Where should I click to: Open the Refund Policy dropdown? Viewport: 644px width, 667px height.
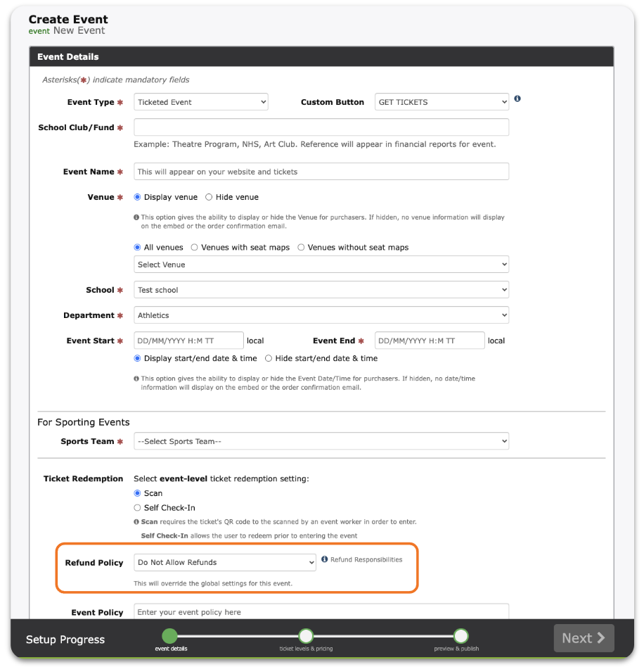click(x=225, y=562)
